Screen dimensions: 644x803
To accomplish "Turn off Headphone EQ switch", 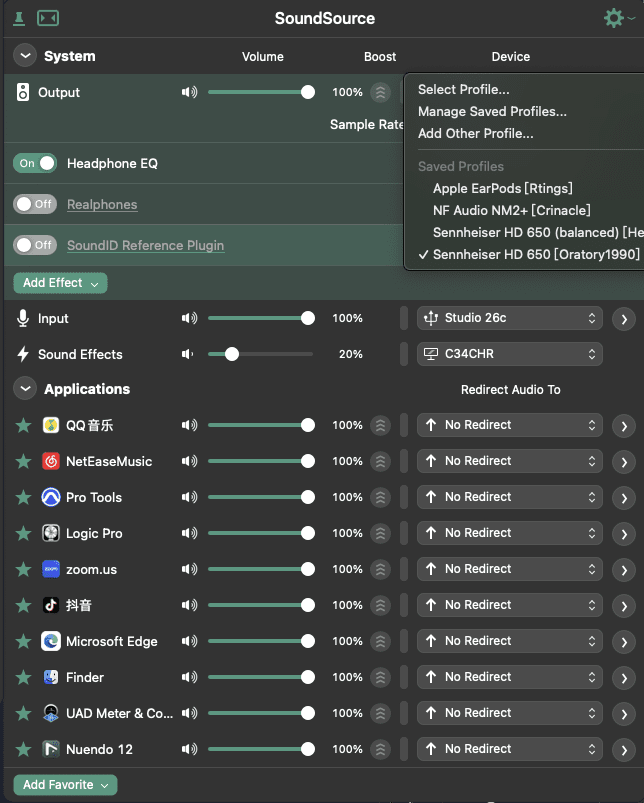I will 35,163.
